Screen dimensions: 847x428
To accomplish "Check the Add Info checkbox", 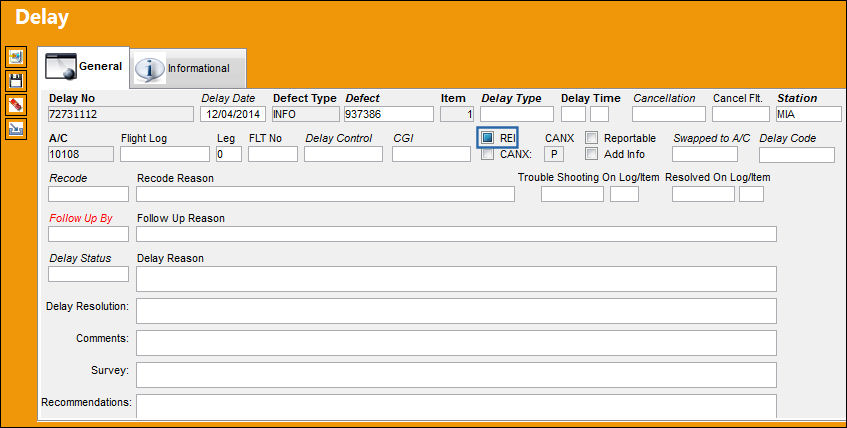I will coord(592,155).
